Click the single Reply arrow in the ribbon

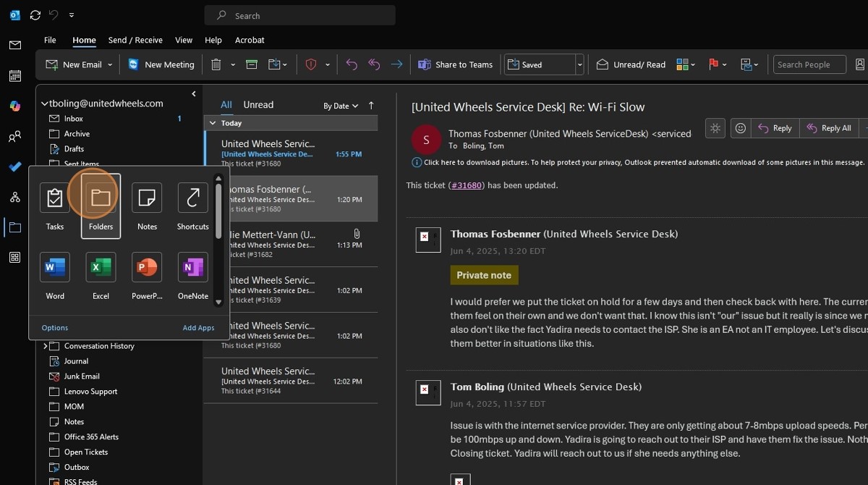tap(352, 64)
